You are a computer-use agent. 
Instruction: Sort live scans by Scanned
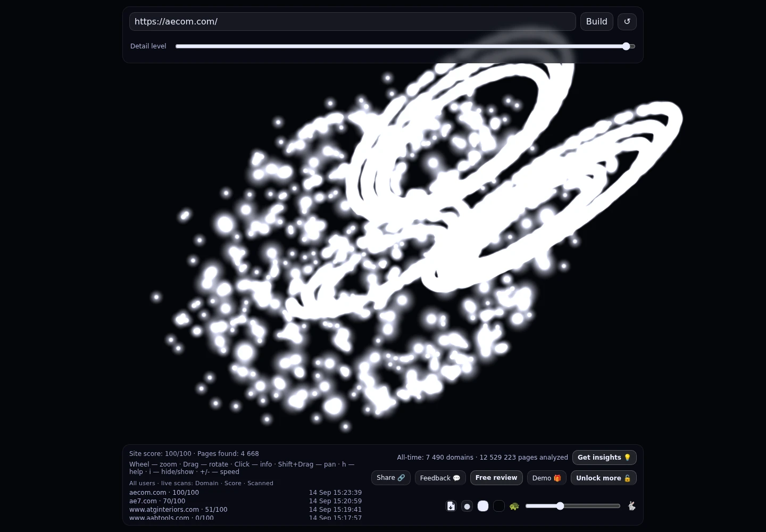click(x=260, y=483)
